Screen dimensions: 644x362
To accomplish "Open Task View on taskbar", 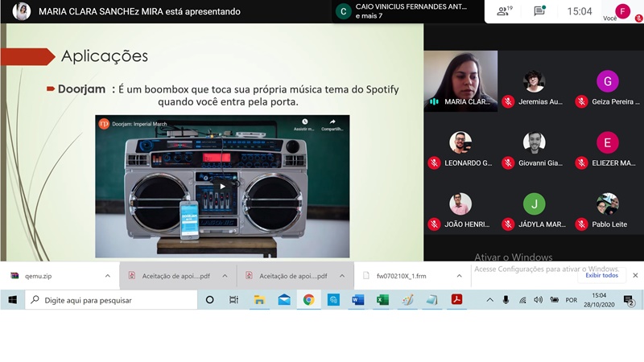I will (x=233, y=300).
